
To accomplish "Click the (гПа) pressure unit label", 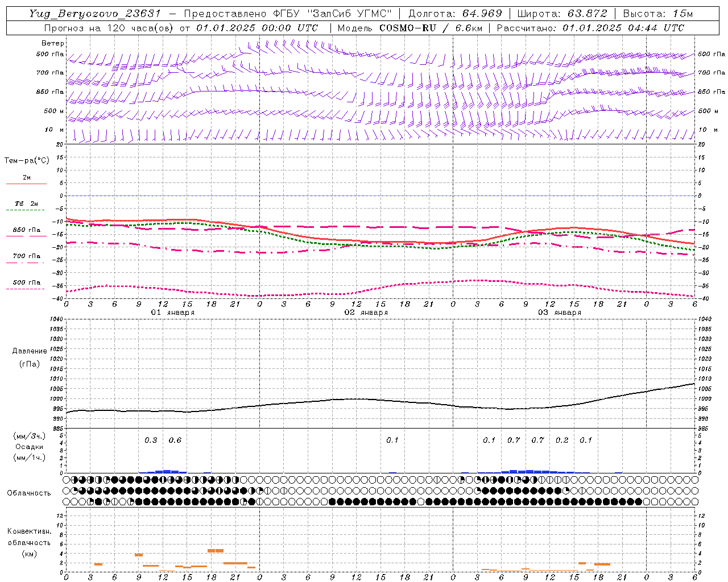I will click(30, 364).
